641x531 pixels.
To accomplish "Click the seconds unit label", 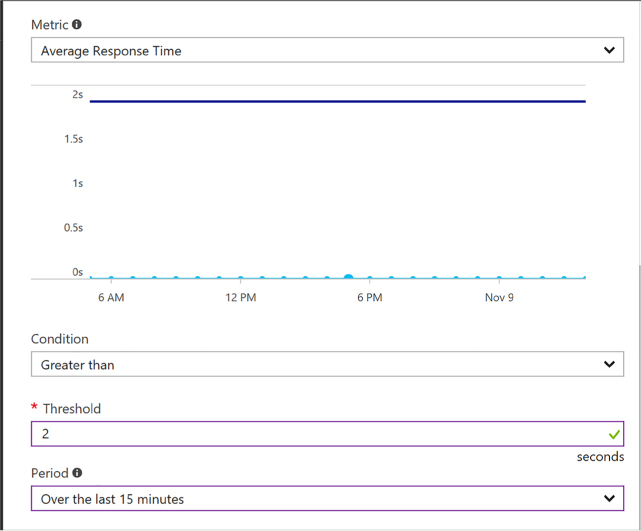I will pyautogui.click(x=600, y=457).
